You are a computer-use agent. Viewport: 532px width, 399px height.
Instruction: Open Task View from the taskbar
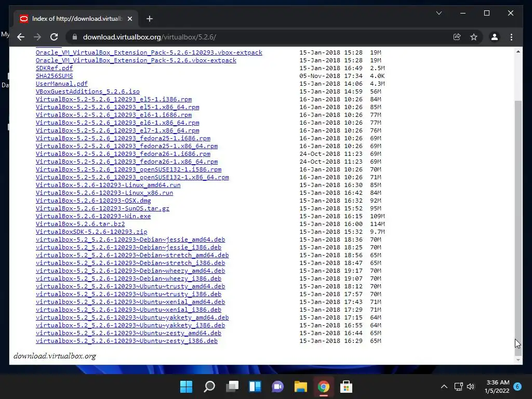pos(232,387)
